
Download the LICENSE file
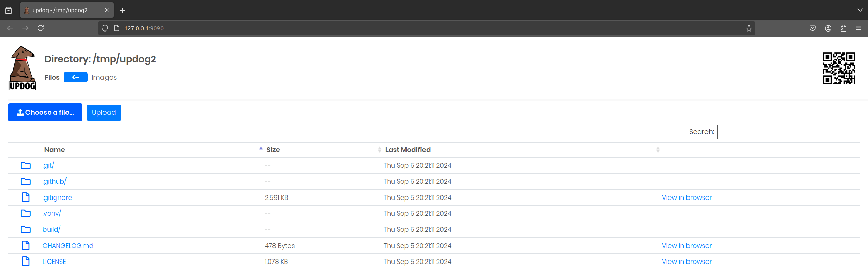pyautogui.click(x=54, y=262)
